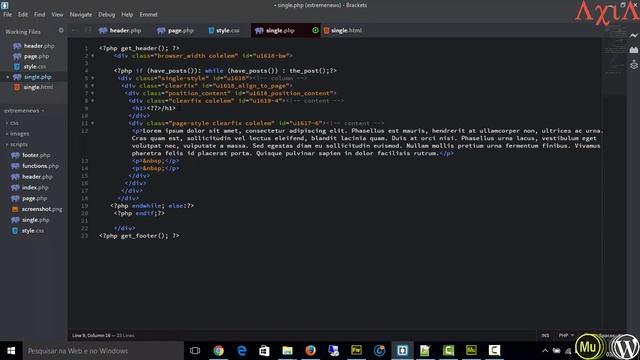Open single.html in Working Files

click(x=33, y=87)
